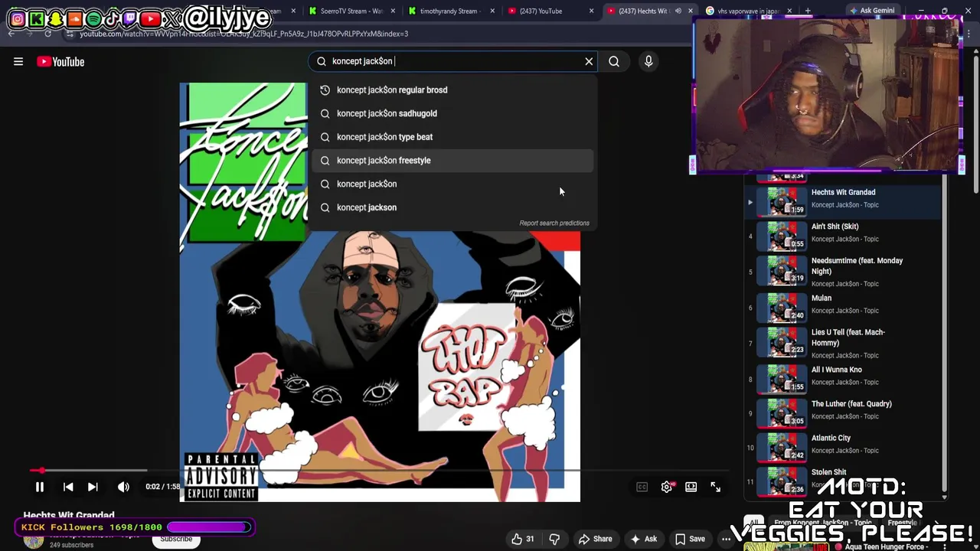This screenshot has height=551, width=980.
Task: Save the video to a playlist
Action: pos(690,539)
